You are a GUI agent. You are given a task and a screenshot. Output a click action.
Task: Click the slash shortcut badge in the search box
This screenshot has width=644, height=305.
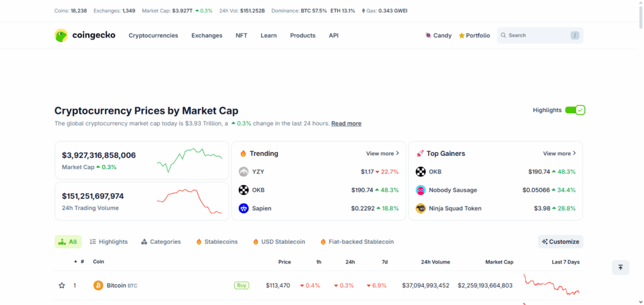[x=575, y=36]
